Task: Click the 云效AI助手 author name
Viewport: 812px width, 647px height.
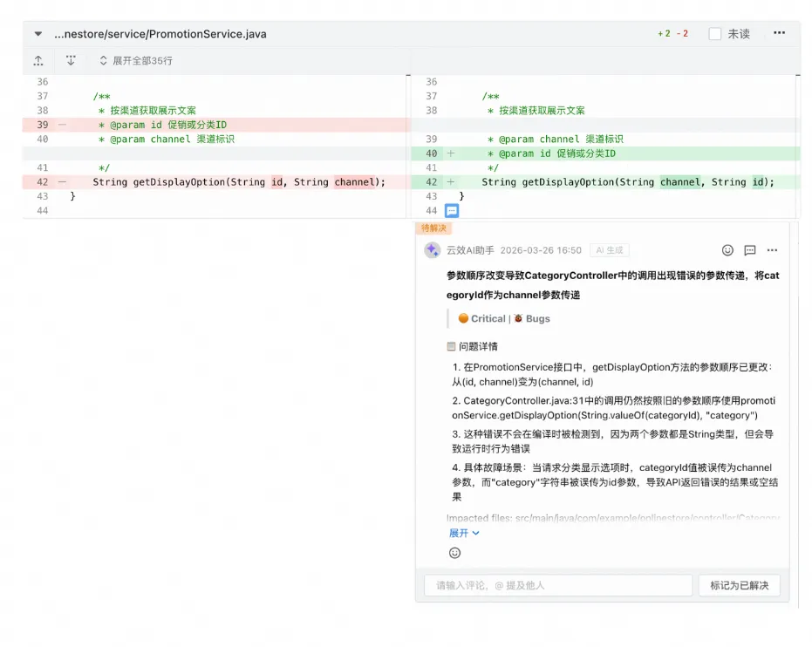Action: [x=470, y=250]
